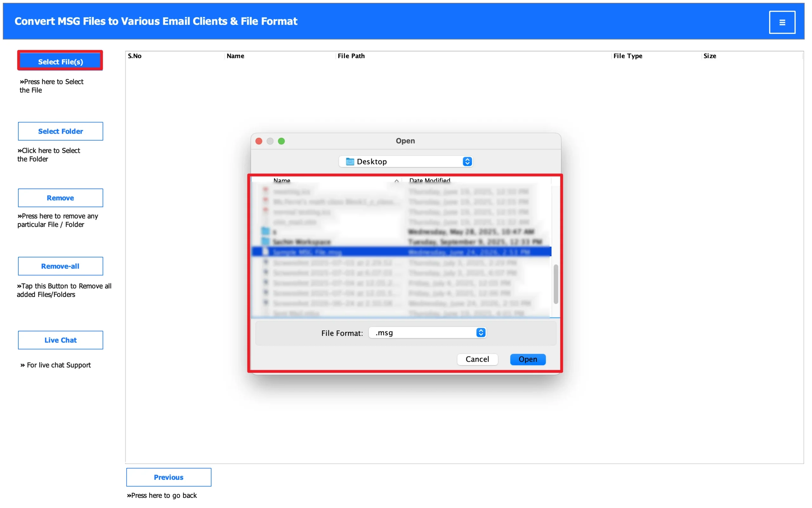Image resolution: width=812 pixels, height=508 pixels.
Task: Click the Desktop folder icon in location bar
Action: pos(350,162)
